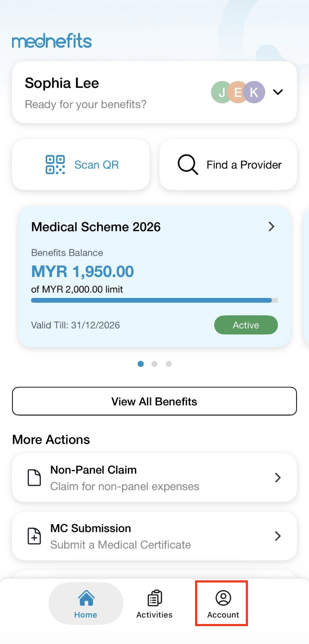
Task: Click the Non-Panel Claim document icon
Action: tap(34, 478)
